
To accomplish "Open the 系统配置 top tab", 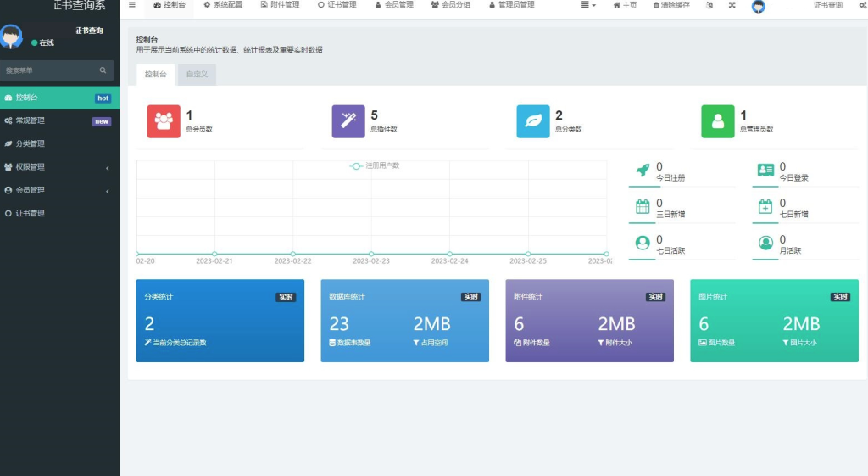I will click(223, 5).
